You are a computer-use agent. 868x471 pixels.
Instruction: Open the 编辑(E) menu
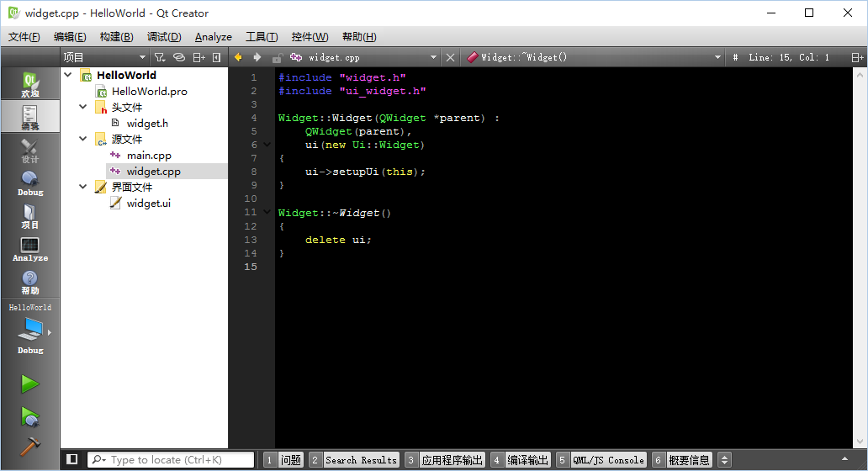tap(70, 36)
